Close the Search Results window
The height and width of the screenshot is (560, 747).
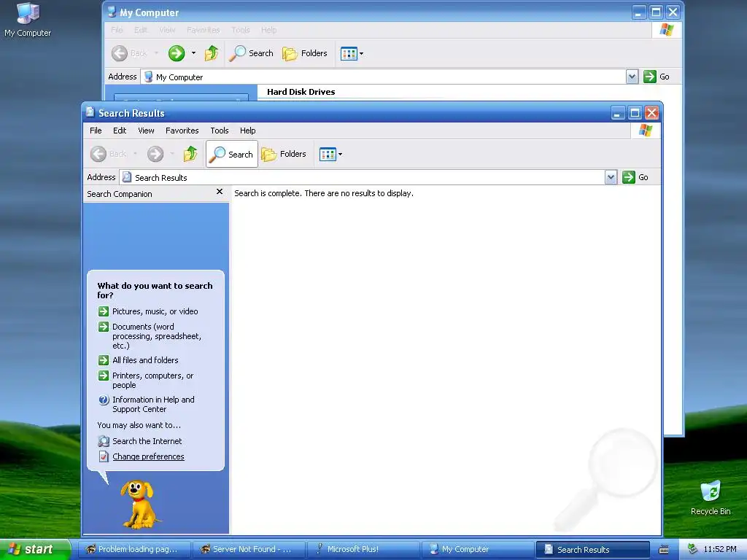[651, 113]
